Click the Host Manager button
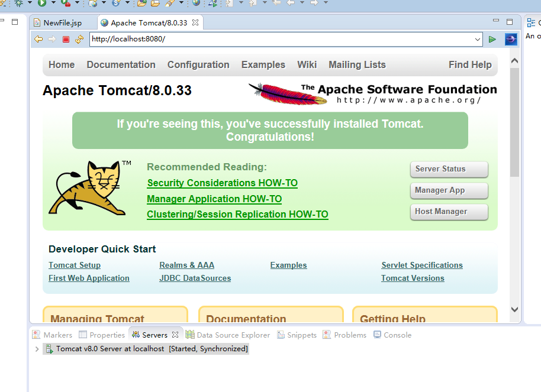The image size is (541, 392). tap(449, 212)
